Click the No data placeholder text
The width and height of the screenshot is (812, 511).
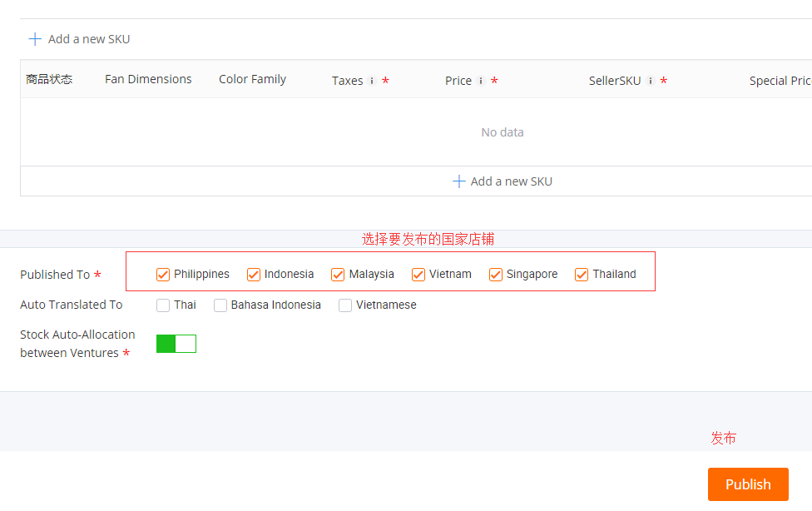(503, 132)
